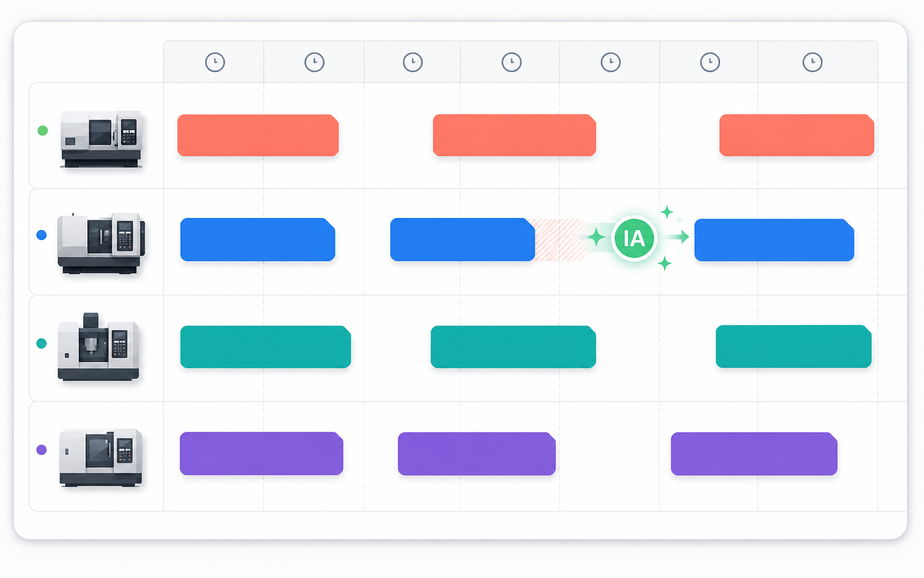Click the green status dot of first machine

tap(43, 131)
